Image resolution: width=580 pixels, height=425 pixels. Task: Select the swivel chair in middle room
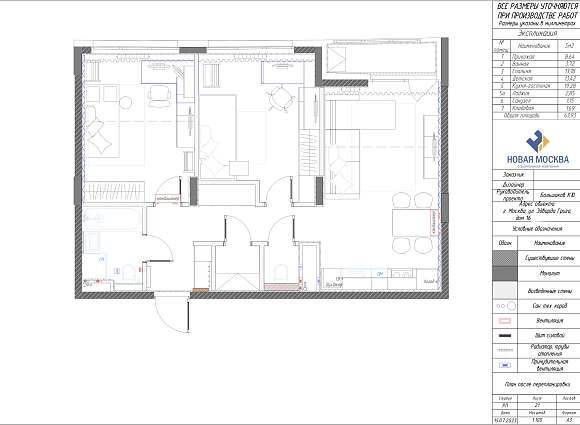tap(280, 98)
